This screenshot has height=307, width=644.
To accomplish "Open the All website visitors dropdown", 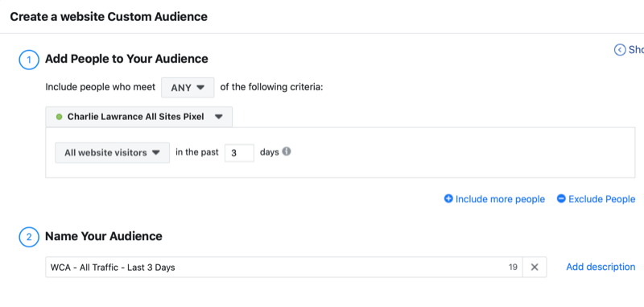I will tap(113, 152).
